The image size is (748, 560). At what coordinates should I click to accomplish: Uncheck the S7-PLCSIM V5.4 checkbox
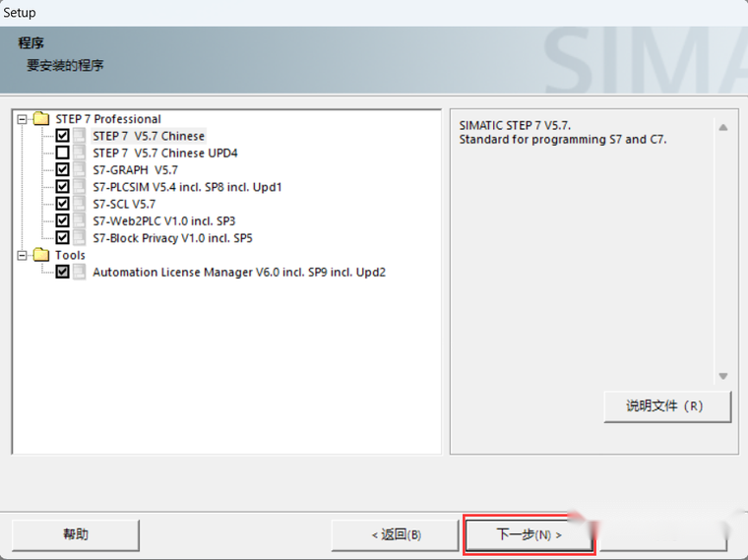pos(62,187)
